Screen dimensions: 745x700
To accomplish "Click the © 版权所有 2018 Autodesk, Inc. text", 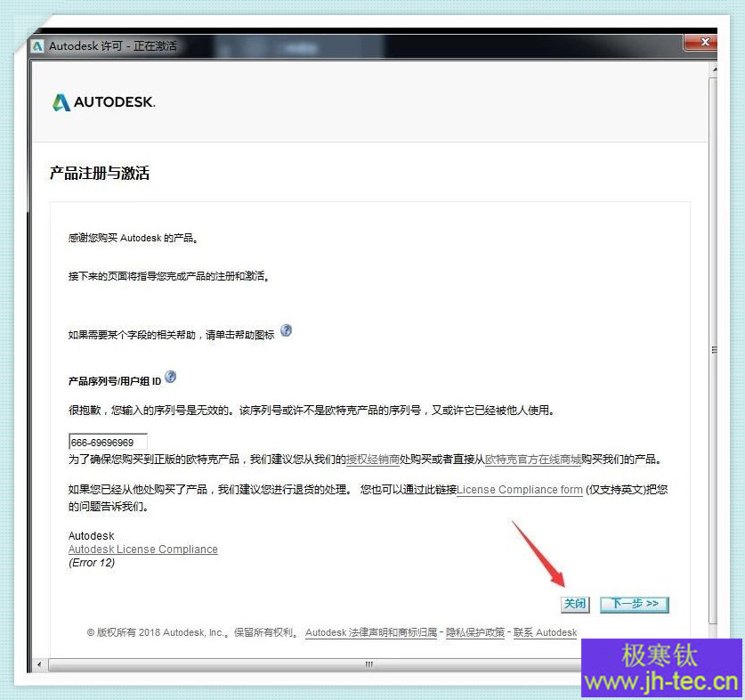I will (158, 632).
